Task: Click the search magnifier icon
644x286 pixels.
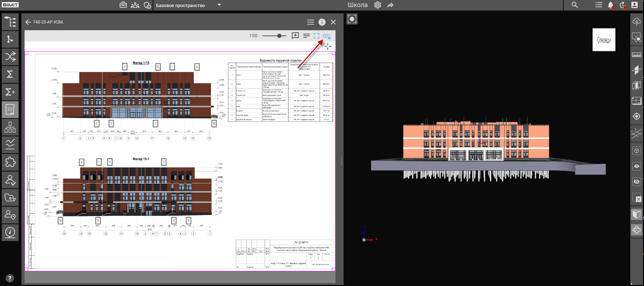Action: (575, 5)
